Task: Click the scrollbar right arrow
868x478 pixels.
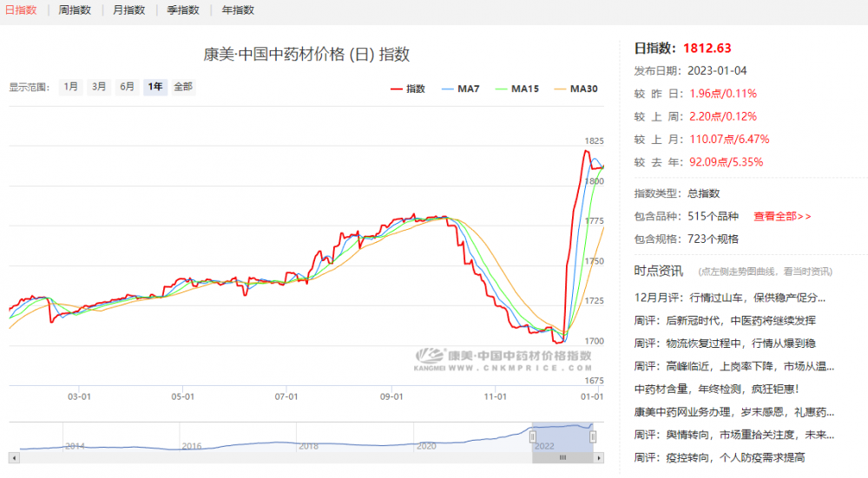Action: click(x=599, y=458)
